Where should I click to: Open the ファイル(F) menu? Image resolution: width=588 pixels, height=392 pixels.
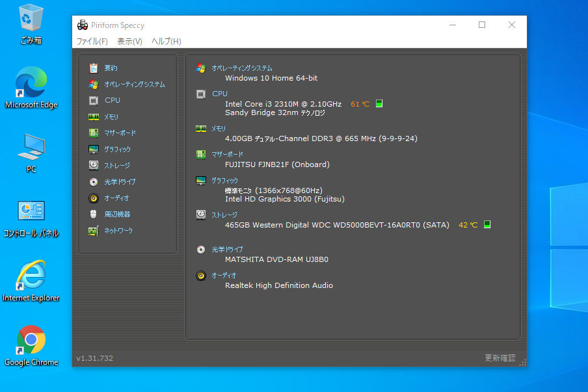[x=92, y=41]
